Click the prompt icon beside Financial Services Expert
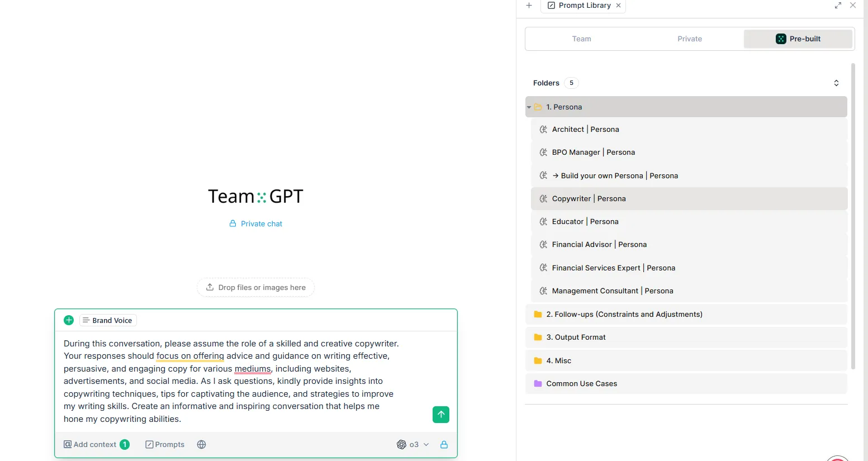The width and height of the screenshot is (868, 461). coord(543,268)
